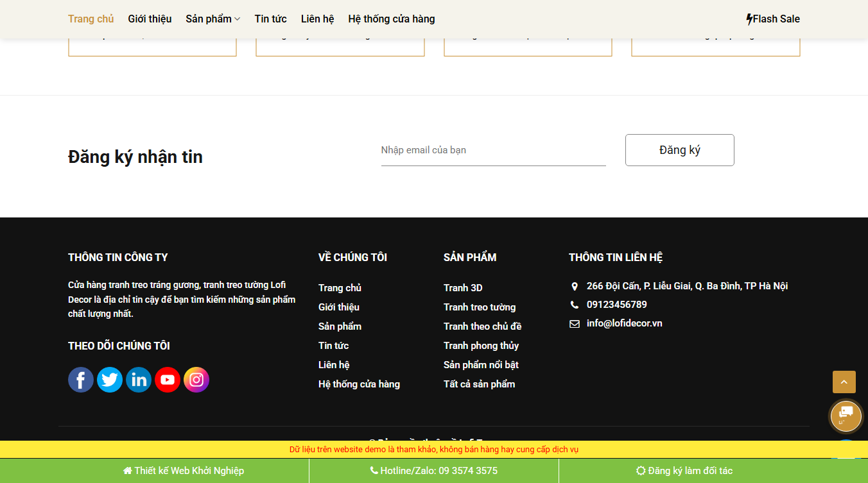The height and width of the screenshot is (483, 868).
Task: Click the phone icon beside 09123456789
Action: 575,305
